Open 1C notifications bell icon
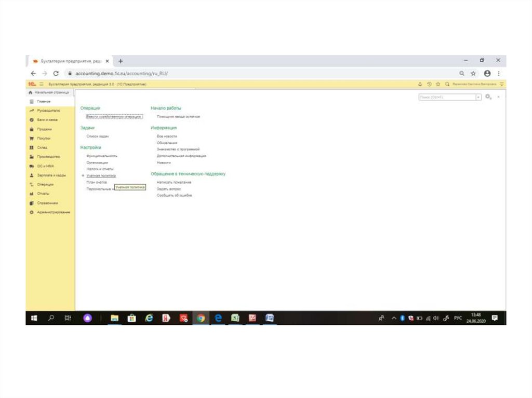Viewport: 532px width, 398px height. [x=420, y=84]
